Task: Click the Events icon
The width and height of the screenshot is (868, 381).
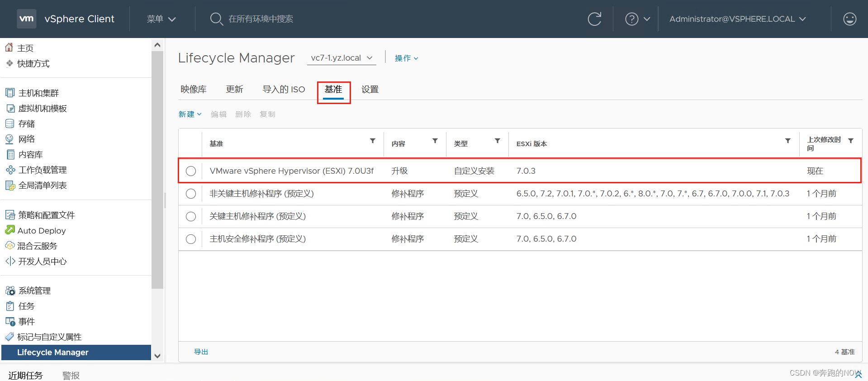Action: [x=10, y=321]
